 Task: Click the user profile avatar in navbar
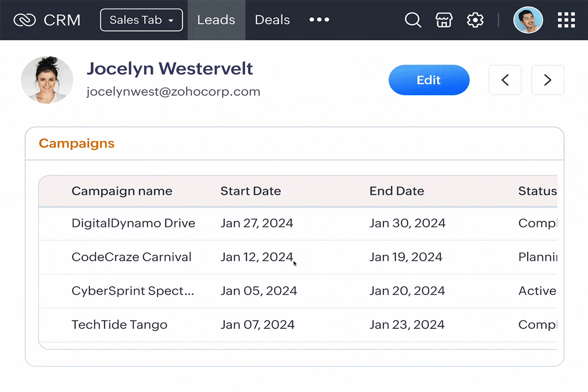528,20
